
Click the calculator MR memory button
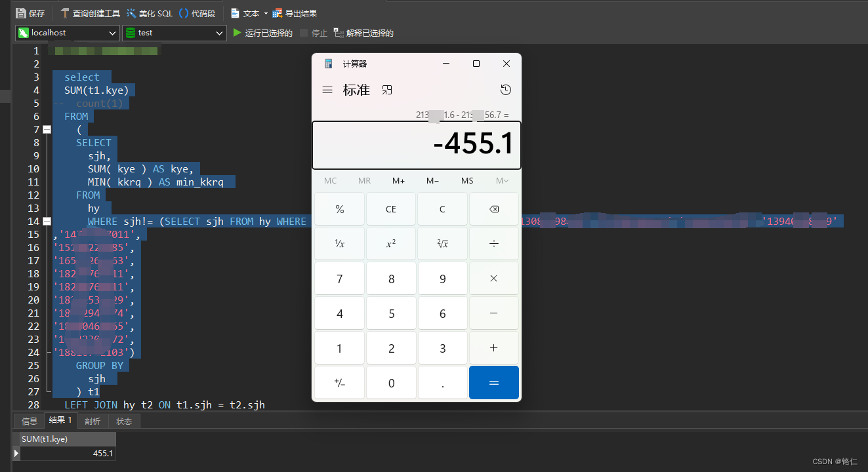(364, 181)
